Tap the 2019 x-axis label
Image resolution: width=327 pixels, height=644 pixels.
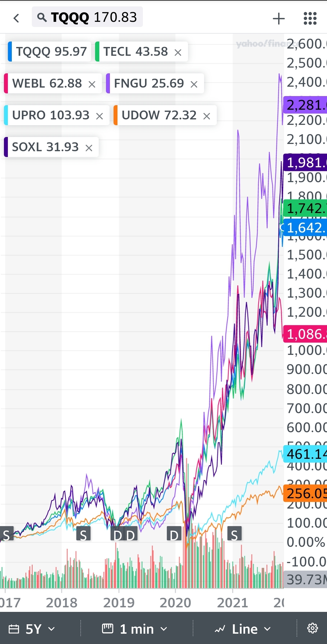[x=119, y=602]
